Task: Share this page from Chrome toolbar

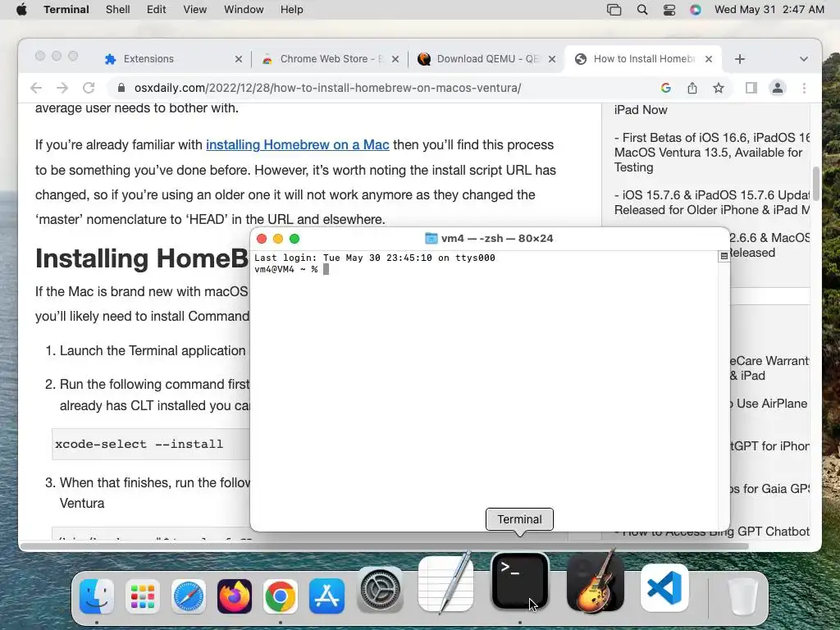Action: coord(692,88)
